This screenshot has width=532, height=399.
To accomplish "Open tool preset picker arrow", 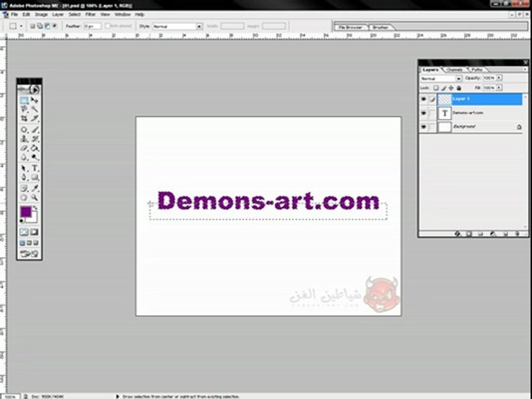I will [21, 26].
